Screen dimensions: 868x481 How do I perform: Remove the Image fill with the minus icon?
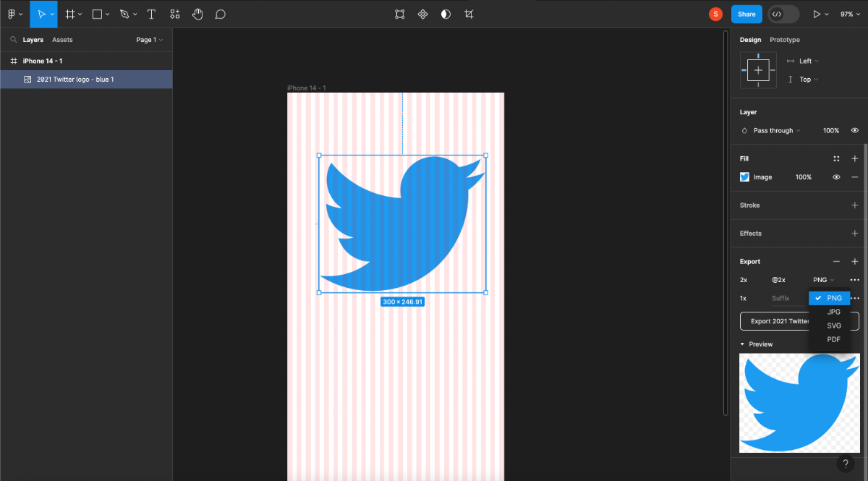coord(855,177)
